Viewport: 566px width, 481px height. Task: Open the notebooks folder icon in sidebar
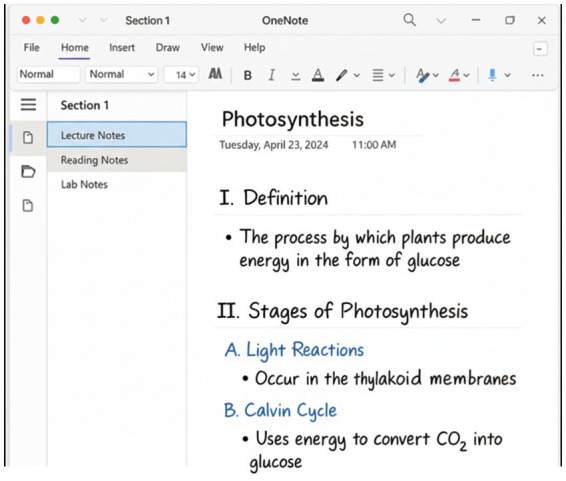[28, 171]
